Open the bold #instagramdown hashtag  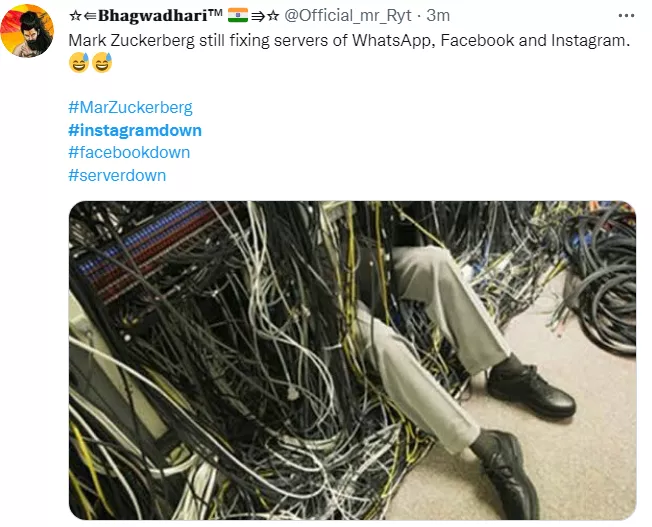(135, 130)
